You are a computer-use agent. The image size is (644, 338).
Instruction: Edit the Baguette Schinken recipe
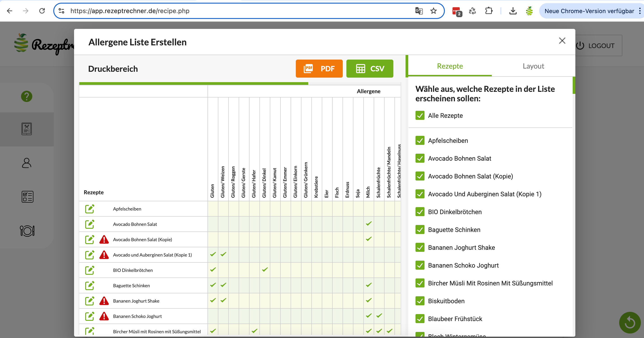(x=89, y=285)
